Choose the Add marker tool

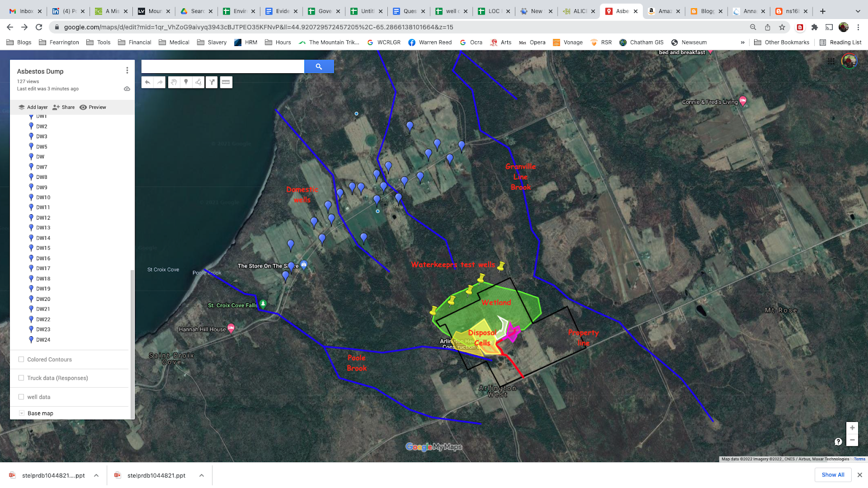coord(186,82)
